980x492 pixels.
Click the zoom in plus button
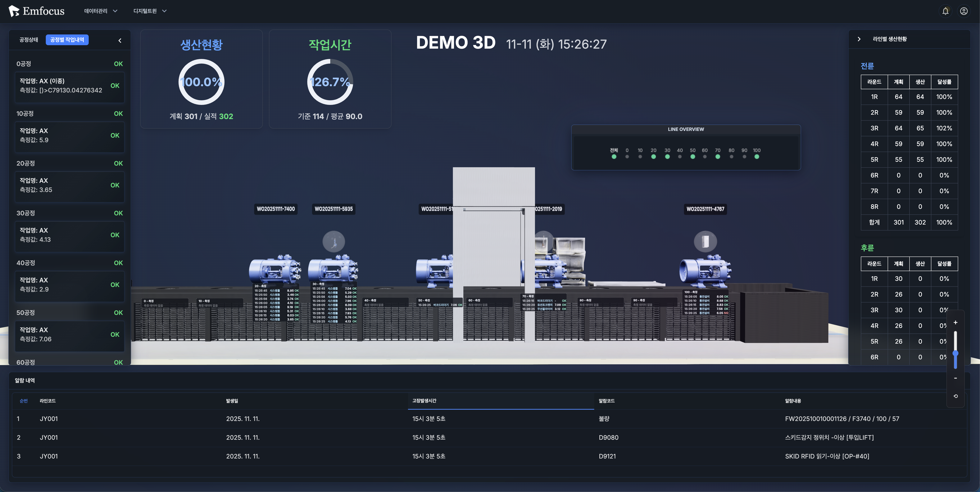click(955, 322)
